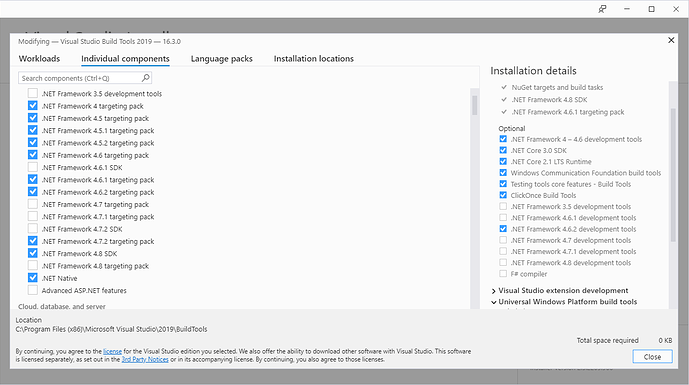Image resolution: width=689 pixels, height=385 pixels.
Task: Check .NET Framework 4.7.1 targeting pack
Action: click(33, 216)
